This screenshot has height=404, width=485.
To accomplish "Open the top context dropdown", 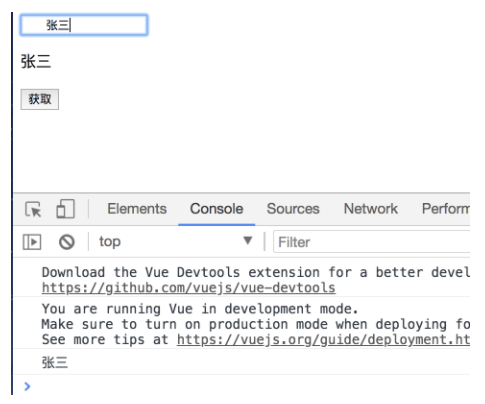I will [x=176, y=241].
